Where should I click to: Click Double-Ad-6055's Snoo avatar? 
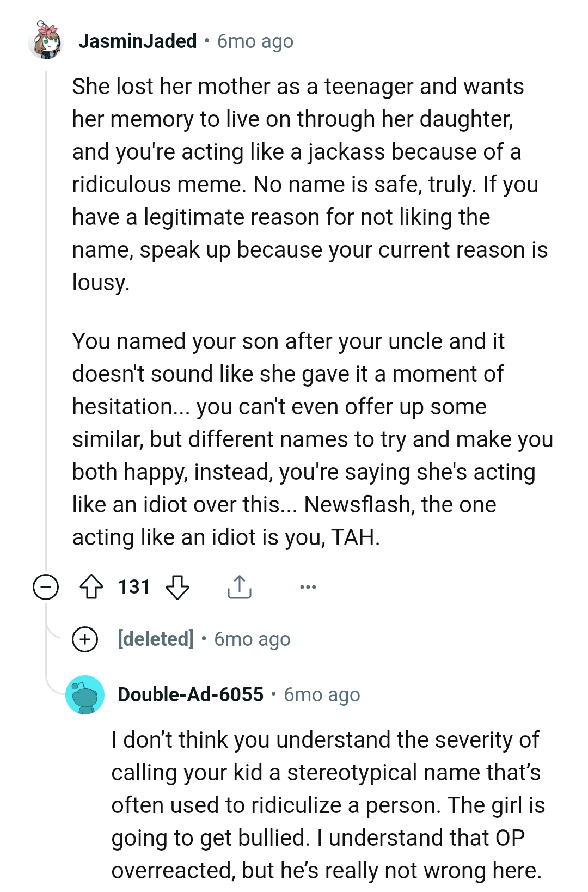[x=85, y=694]
